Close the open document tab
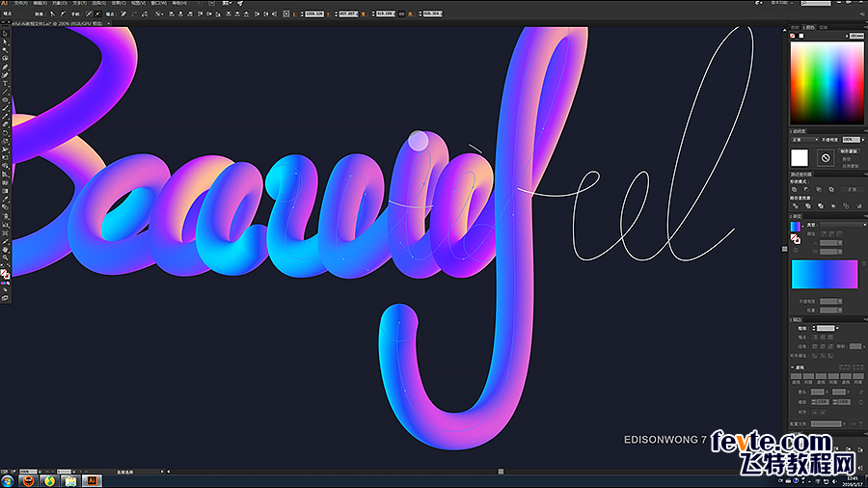The width and height of the screenshot is (868, 488). (x=108, y=23)
